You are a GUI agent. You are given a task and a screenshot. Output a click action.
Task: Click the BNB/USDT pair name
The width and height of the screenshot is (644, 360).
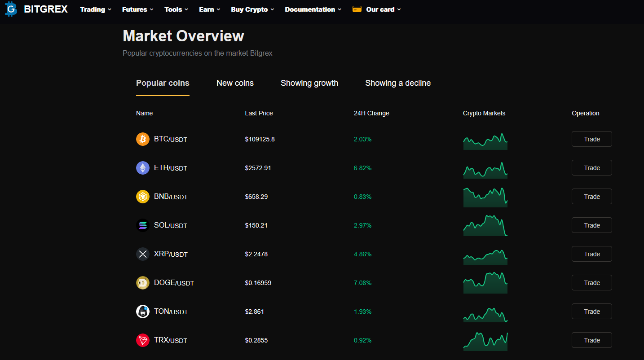point(171,197)
